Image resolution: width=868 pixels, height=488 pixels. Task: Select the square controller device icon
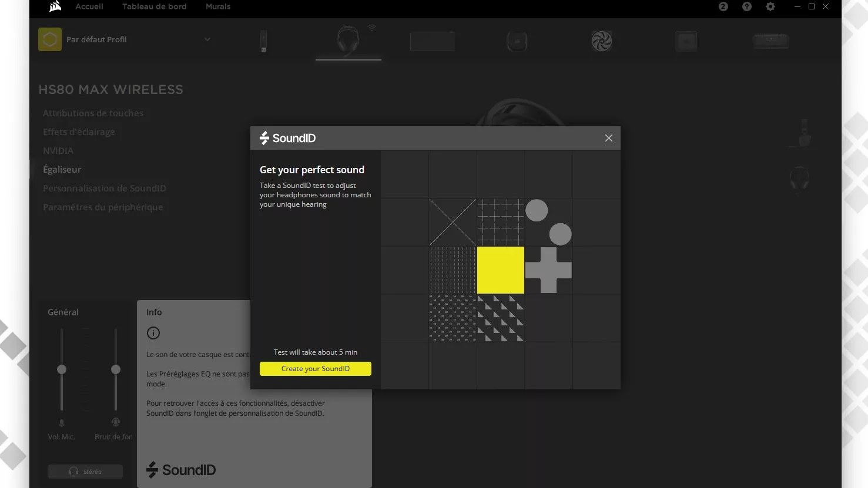point(686,41)
